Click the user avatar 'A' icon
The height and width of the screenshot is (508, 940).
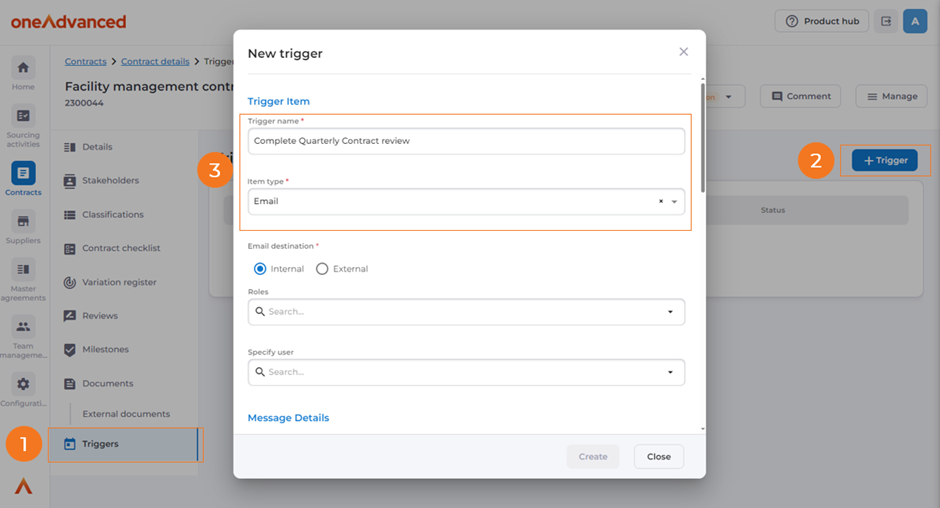[x=915, y=21]
